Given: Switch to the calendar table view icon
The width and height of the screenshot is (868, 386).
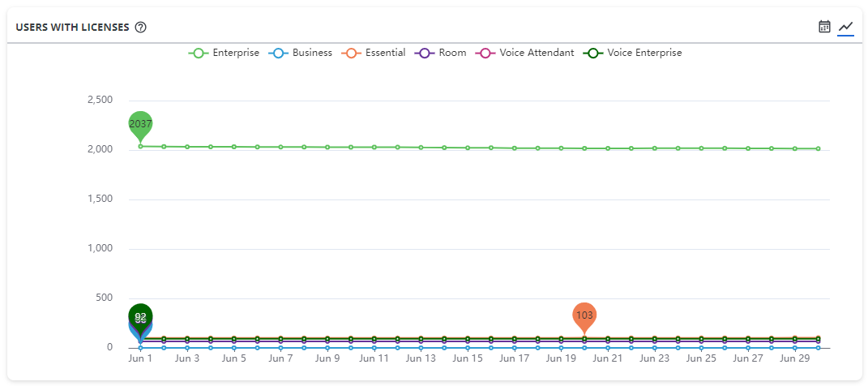Looking at the screenshot, I should coord(825,26).
